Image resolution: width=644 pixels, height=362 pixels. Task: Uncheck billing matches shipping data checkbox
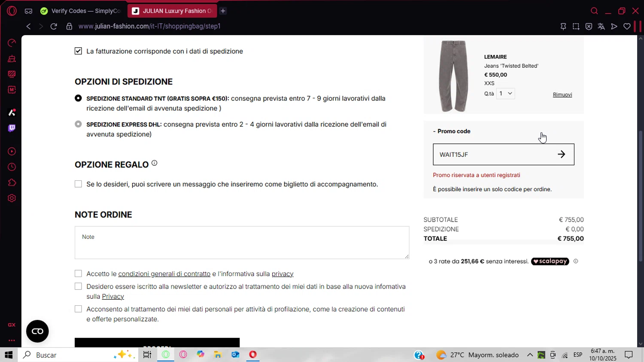[78, 51]
